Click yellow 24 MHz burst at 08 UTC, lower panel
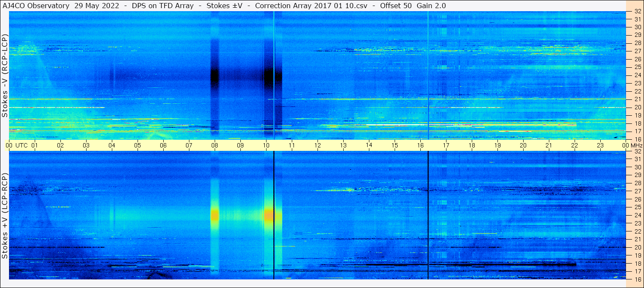 click(215, 215)
